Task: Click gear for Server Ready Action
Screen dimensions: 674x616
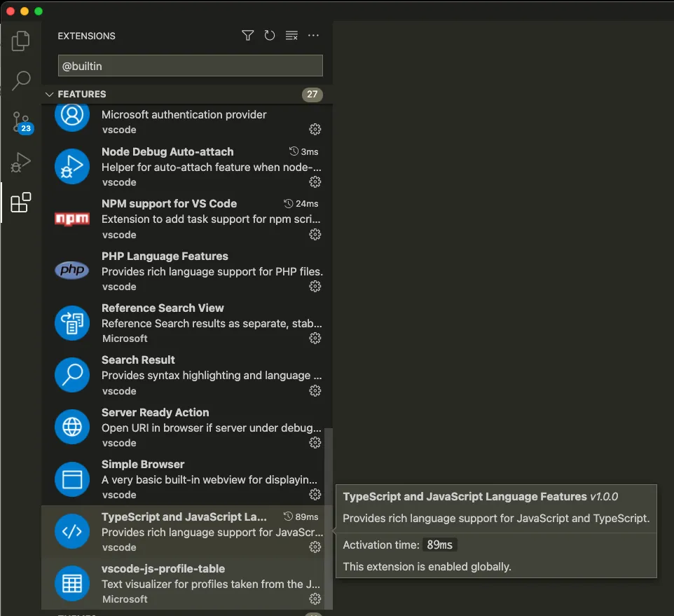Action: 315,443
